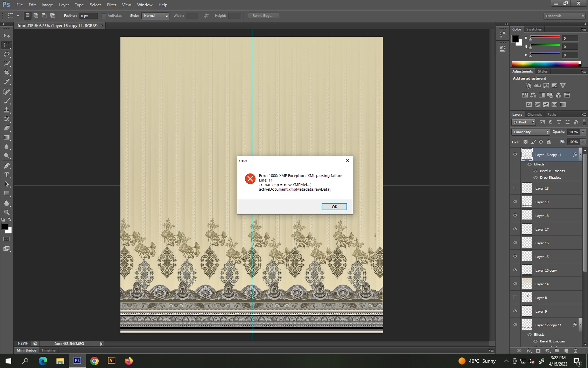Select the Gradient tool
This screenshot has height=368, width=588.
pyautogui.click(x=7, y=137)
